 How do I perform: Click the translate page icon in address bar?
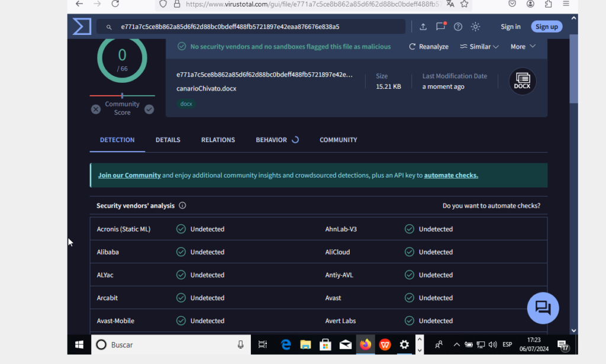click(450, 4)
